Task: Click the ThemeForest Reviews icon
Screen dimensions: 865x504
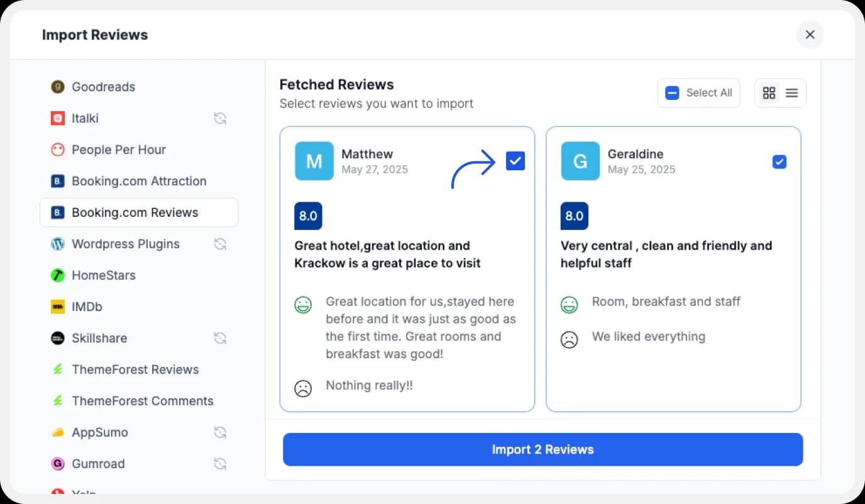Action: (x=57, y=370)
